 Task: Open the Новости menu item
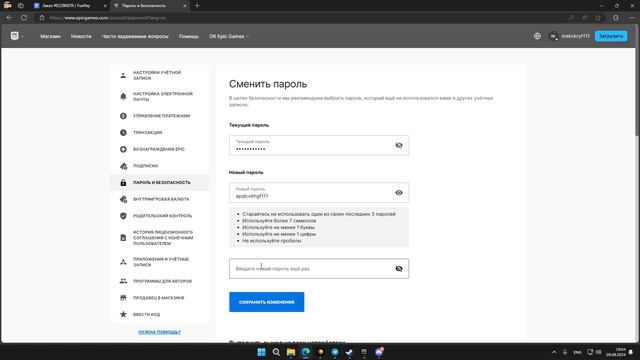pos(81,36)
